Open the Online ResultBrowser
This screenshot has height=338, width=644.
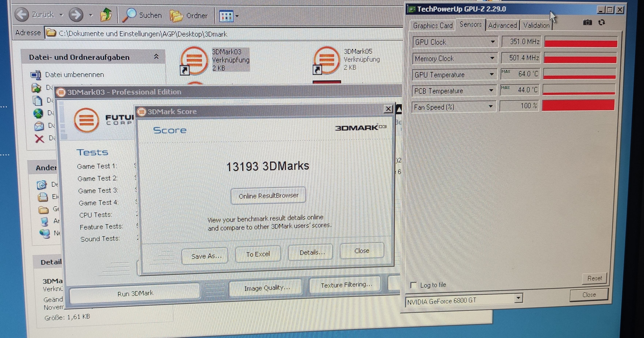[x=268, y=196]
